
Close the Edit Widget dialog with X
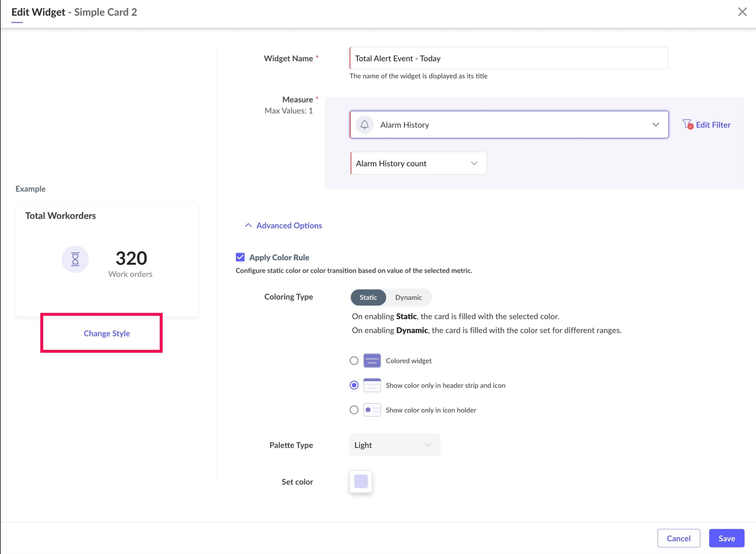(x=742, y=12)
